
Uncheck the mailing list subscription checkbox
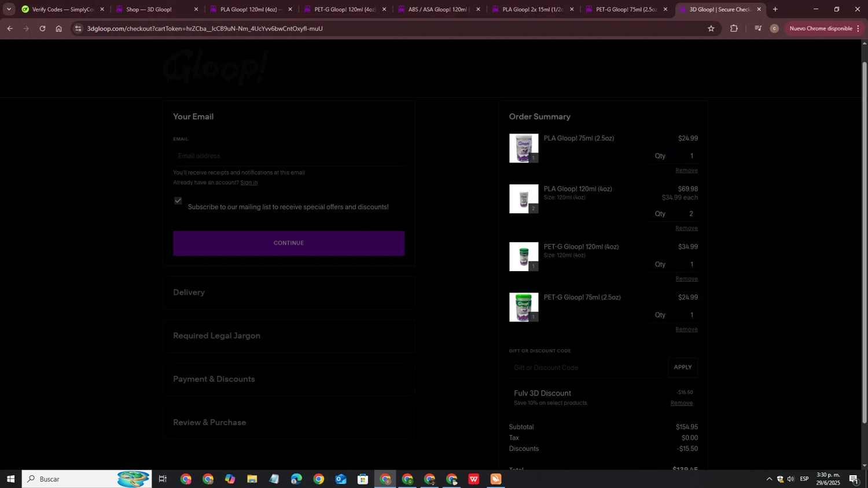pos(178,201)
